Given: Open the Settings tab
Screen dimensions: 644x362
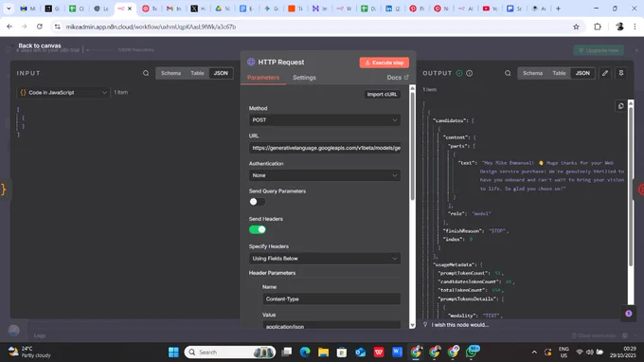Looking at the screenshot, I should (304, 78).
